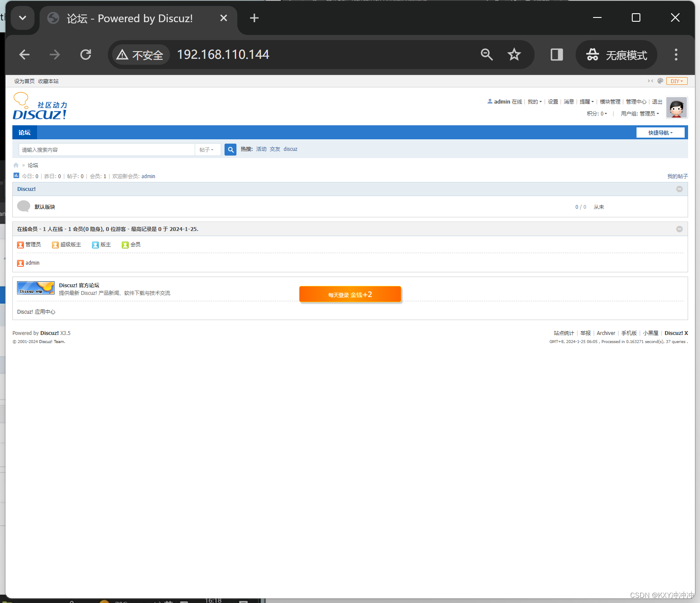Open the DIY dropdown
This screenshot has width=700, height=603.
(x=677, y=81)
